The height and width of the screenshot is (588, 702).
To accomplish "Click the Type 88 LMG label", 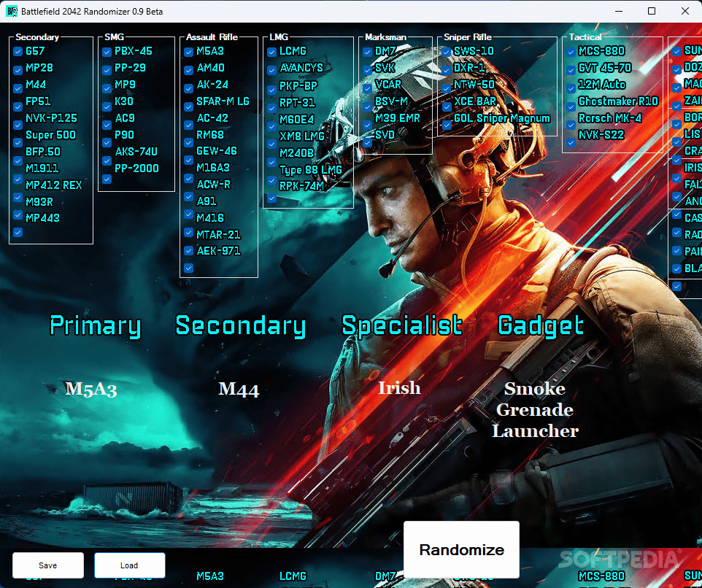I will tap(311, 170).
